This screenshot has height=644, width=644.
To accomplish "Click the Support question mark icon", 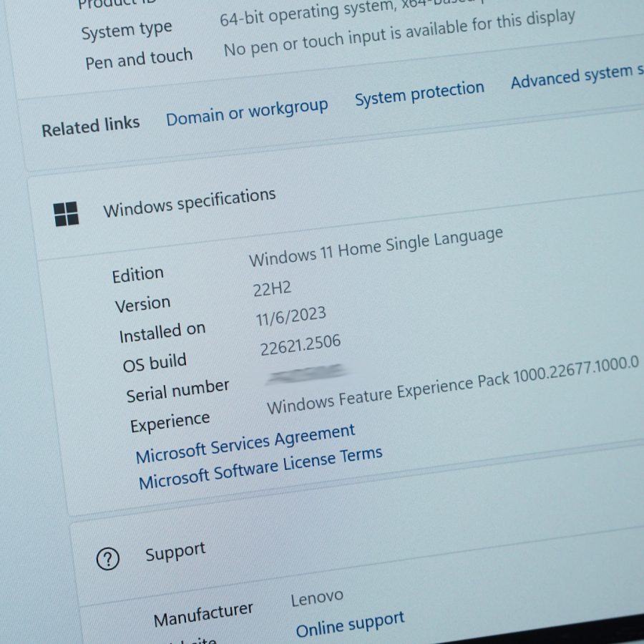I will pos(107,559).
